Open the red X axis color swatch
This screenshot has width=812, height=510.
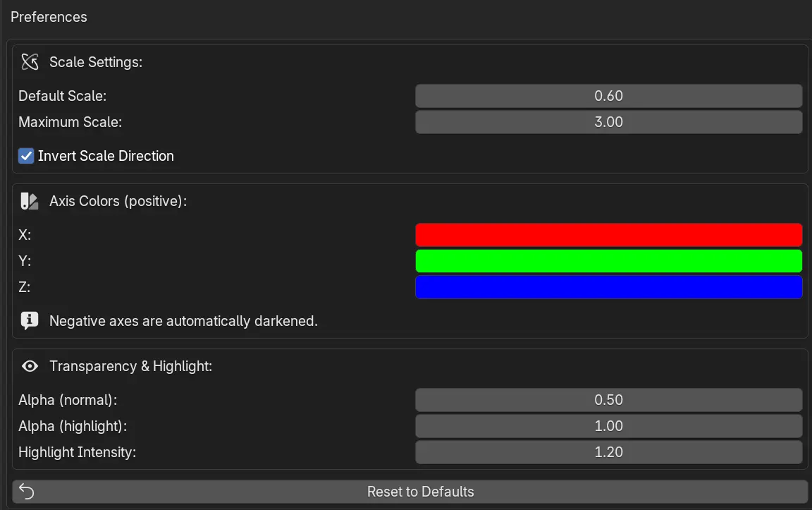(x=608, y=235)
